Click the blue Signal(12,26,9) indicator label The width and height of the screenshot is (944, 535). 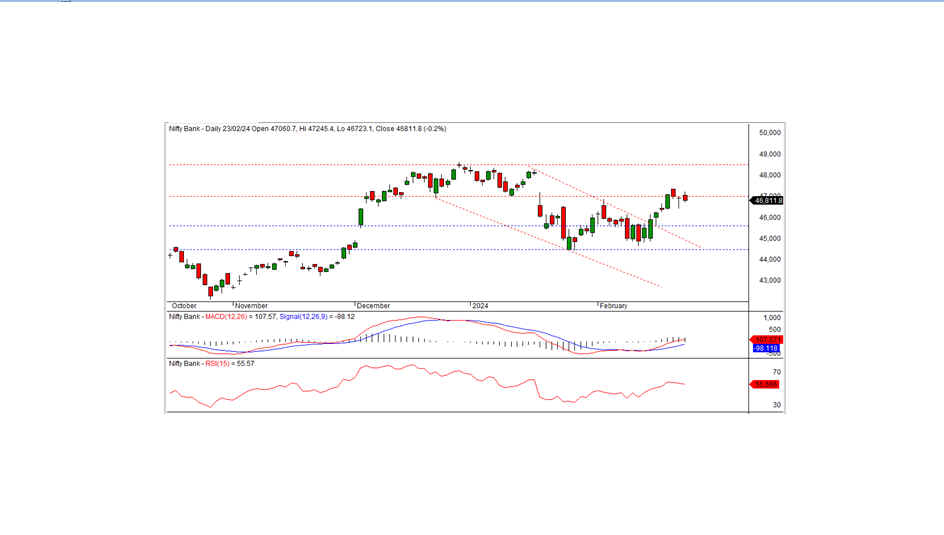303,317
